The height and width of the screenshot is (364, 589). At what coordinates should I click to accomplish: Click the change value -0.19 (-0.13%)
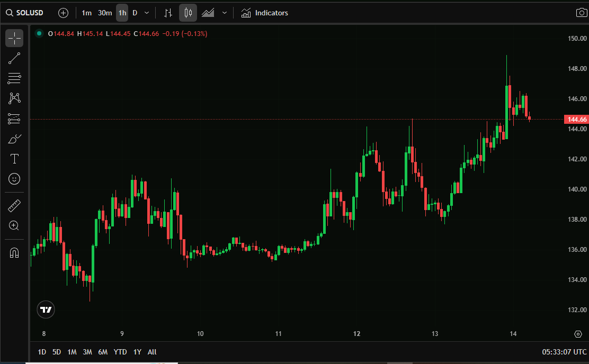[185, 34]
